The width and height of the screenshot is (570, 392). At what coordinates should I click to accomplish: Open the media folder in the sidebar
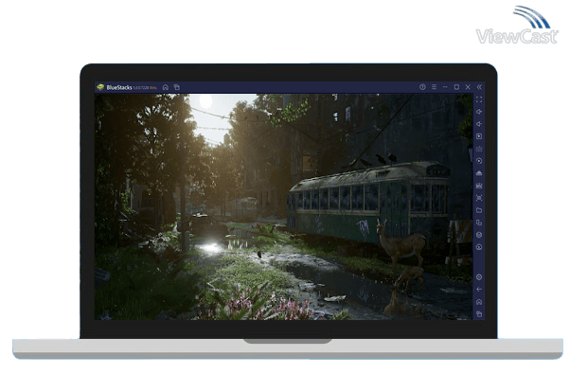pos(479,210)
